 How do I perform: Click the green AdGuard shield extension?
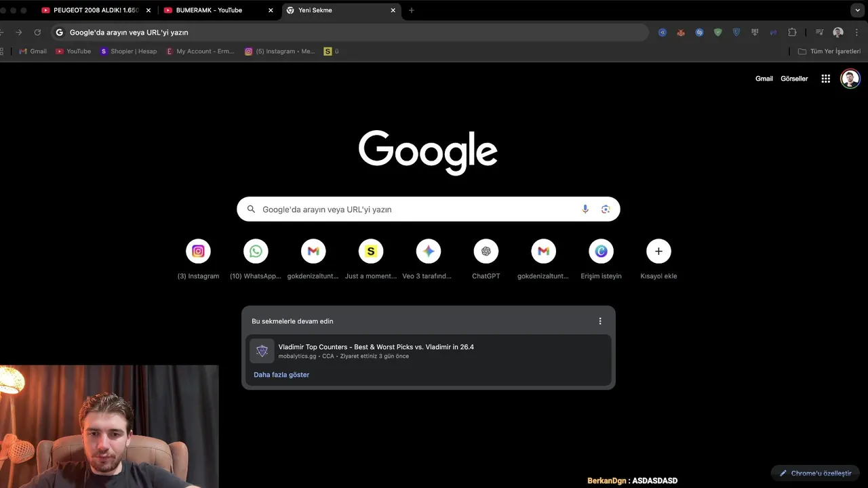tap(717, 32)
